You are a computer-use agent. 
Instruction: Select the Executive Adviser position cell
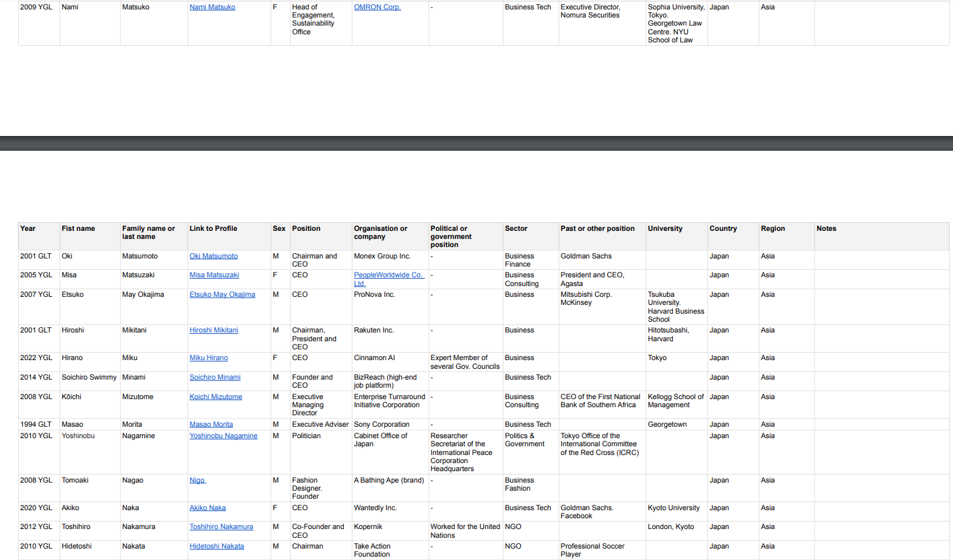[321, 425]
